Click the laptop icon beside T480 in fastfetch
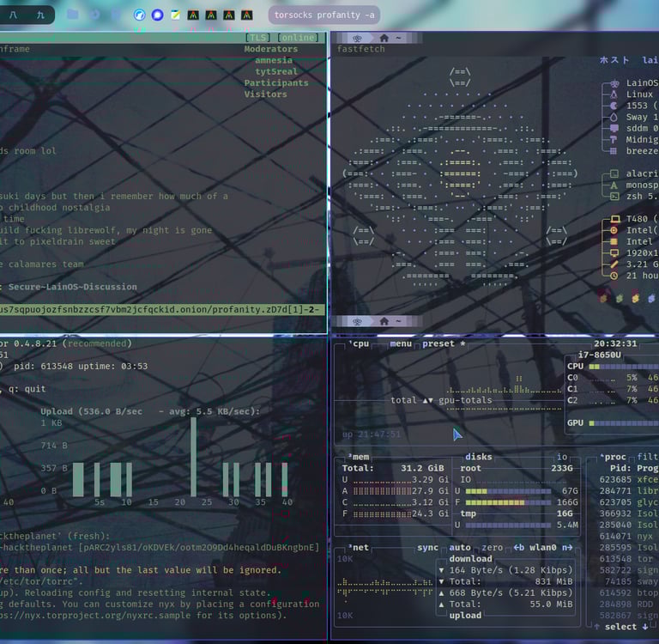The image size is (659, 644). (x=615, y=219)
